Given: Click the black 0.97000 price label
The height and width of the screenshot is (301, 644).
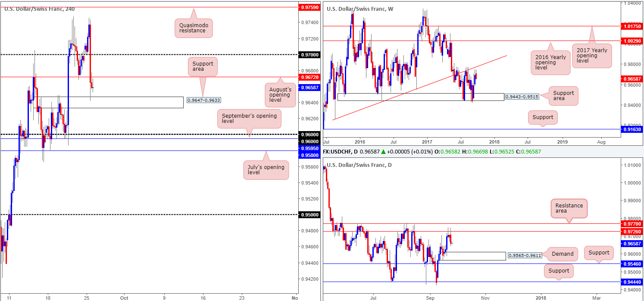Looking at the screenshot, I should pyautogui.click(x=309, y=55).
